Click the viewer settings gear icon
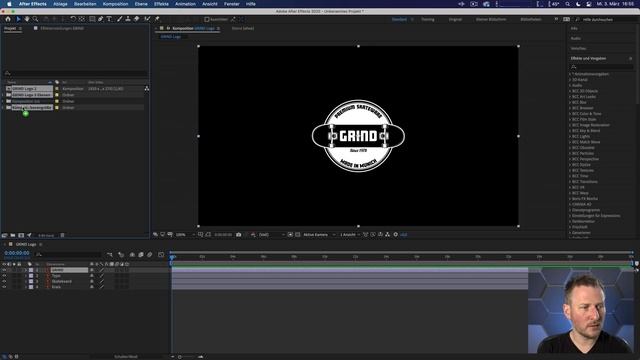The height and width of the screenshot is (360, 640). (396, 235)
